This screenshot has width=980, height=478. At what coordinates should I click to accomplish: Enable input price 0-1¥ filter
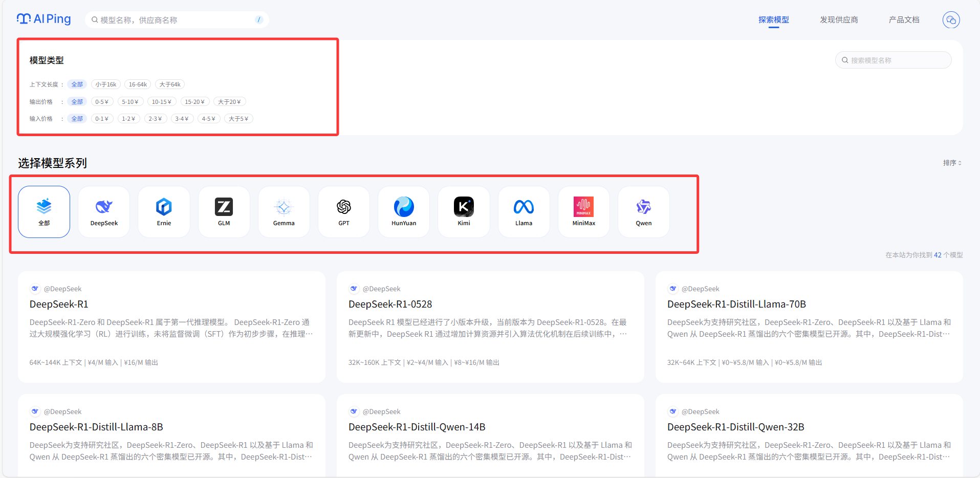pyautogui.click(x=102, y=119)
